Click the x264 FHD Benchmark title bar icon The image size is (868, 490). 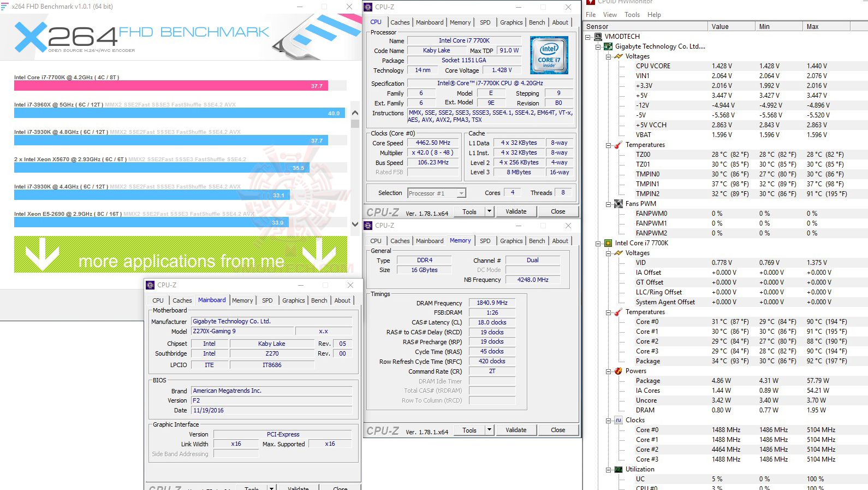[x=4, y=7]
